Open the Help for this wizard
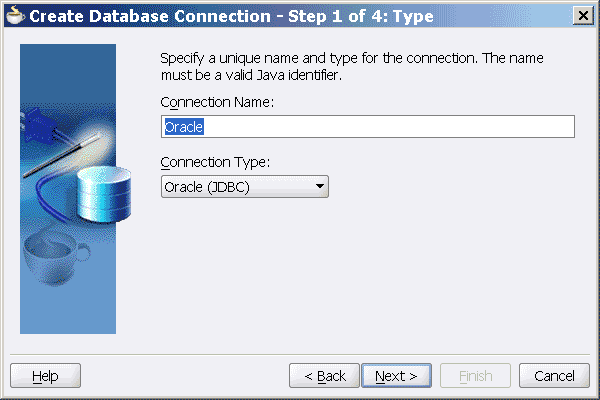The image size is (600, 400). pyautogui.click(x=45, y=376)
